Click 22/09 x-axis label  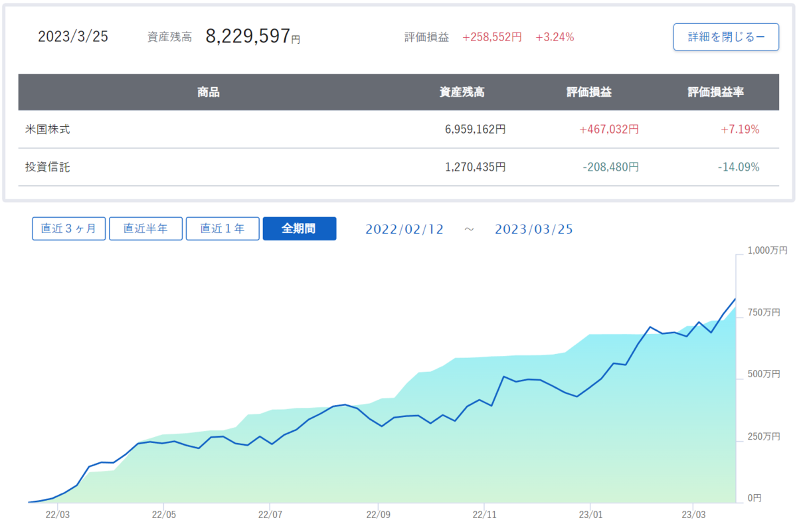[377, 514]
